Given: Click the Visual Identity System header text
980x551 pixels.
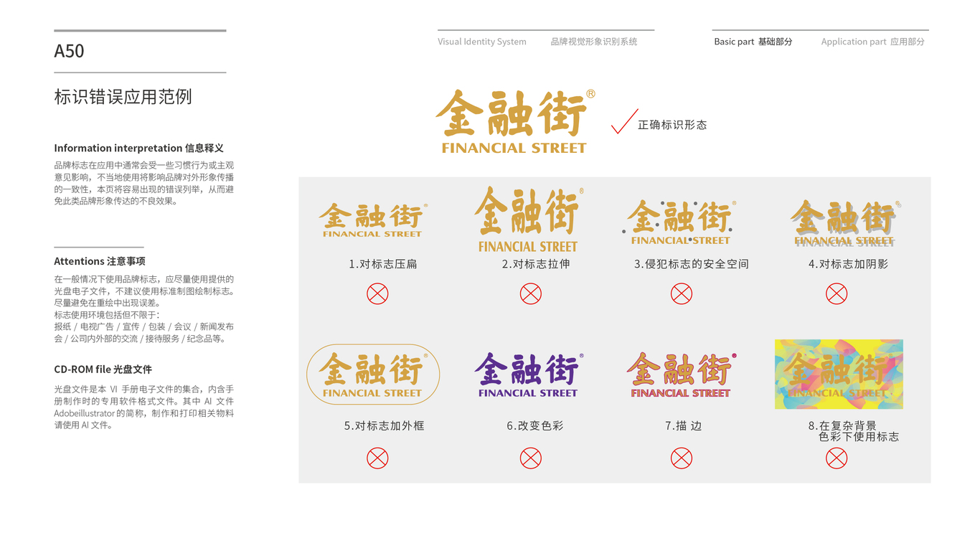Looking at the screenshot, I should pyautogui.click(x=482, y=42).
